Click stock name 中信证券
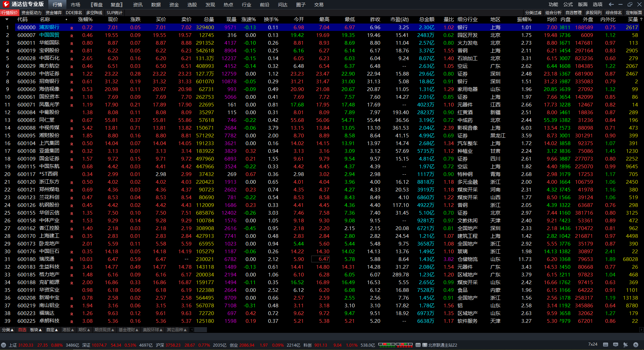The width and height of the screenshot is (644, 350). (x=49, y=74)
